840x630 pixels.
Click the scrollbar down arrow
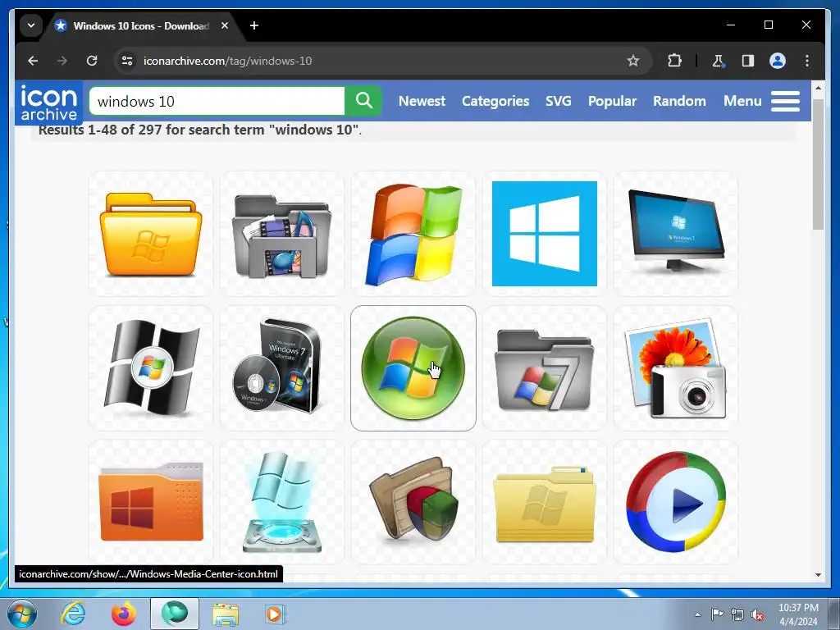(x=818, y=575)
